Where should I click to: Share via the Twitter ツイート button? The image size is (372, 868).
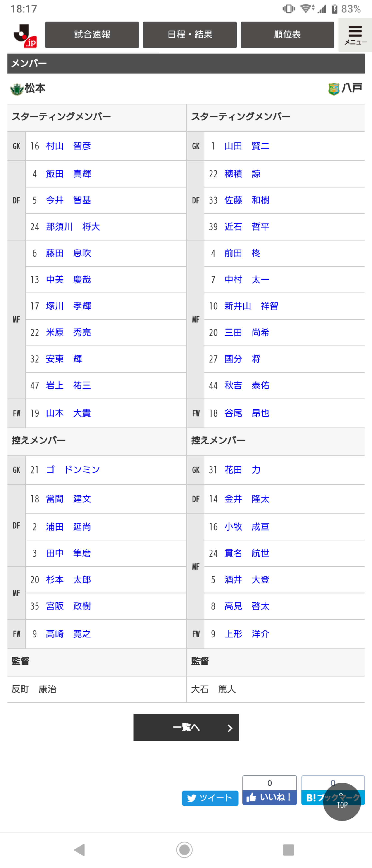click(x=210, y=798)
